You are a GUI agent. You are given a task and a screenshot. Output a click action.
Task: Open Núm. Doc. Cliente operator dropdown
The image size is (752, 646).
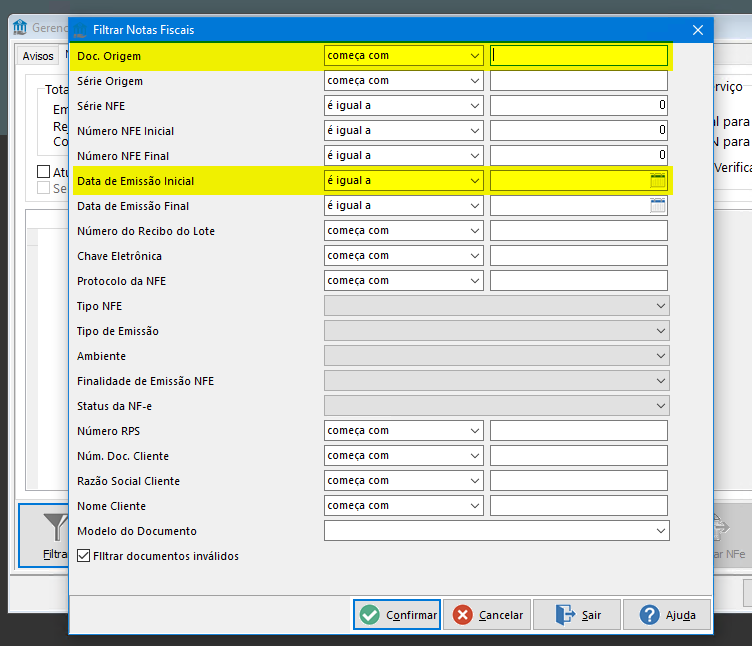[403, 456]
